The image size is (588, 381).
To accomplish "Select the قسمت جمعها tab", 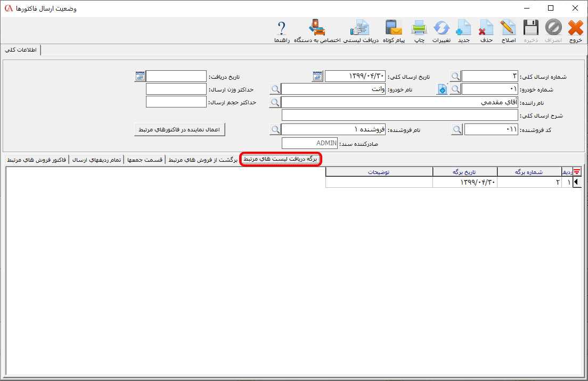I will [146, 160].
